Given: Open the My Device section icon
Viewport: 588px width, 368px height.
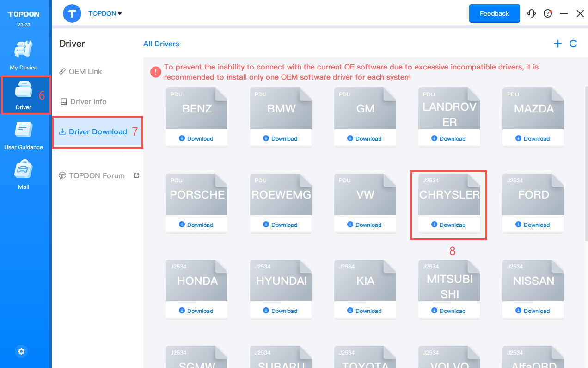Looking at the screenshot, I should (x=24, y=51).
